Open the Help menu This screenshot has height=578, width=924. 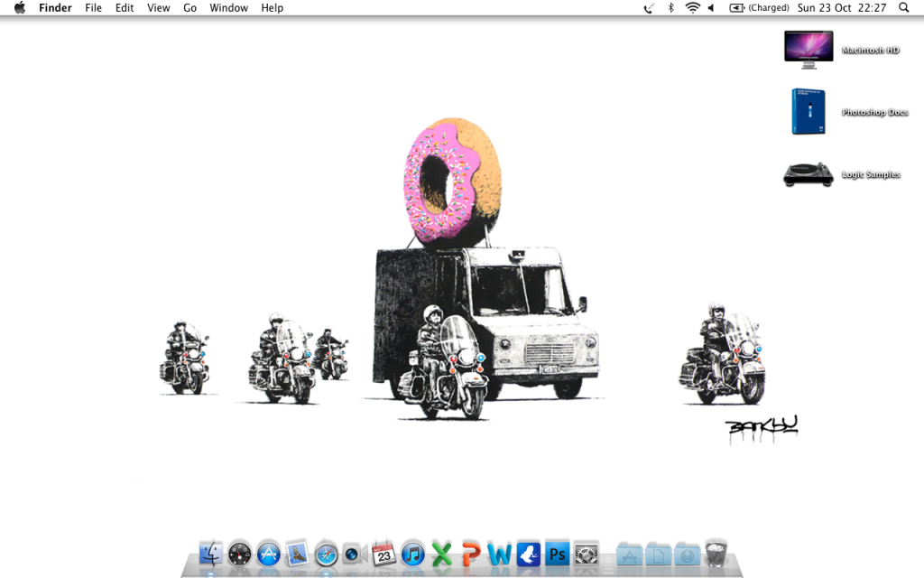[x=273, y=7]
